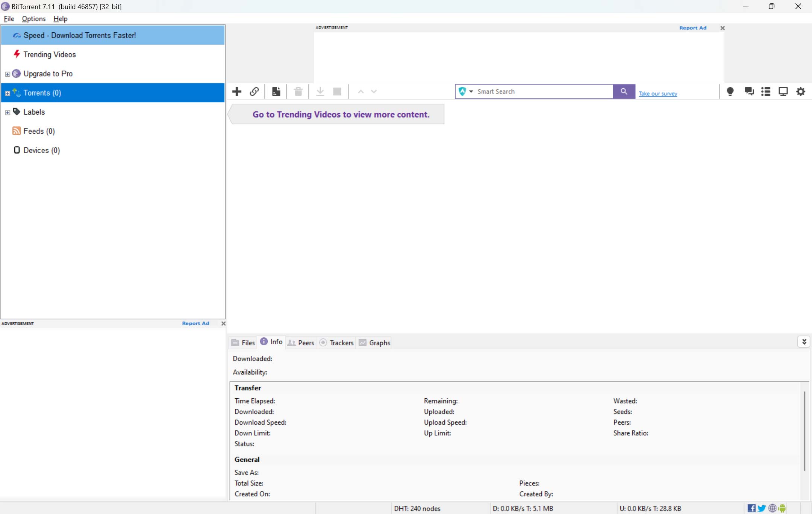Click the remote monitor icon
The height and width of the screenshot is (514, 812).
tap(783, 92)
